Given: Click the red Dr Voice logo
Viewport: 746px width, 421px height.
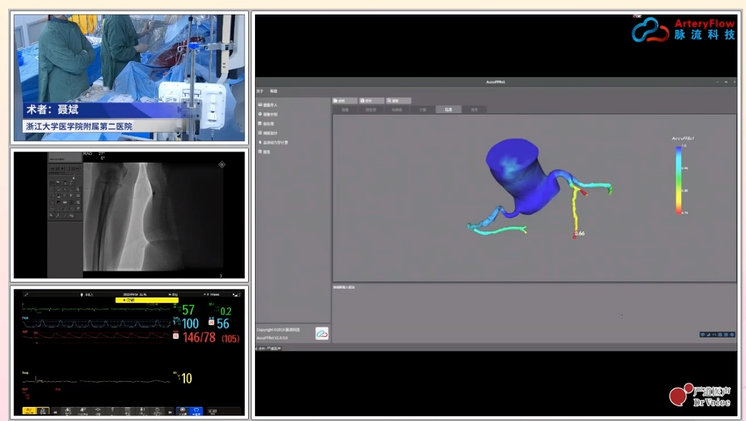Looking at the screenshot, I should point(683,397).
